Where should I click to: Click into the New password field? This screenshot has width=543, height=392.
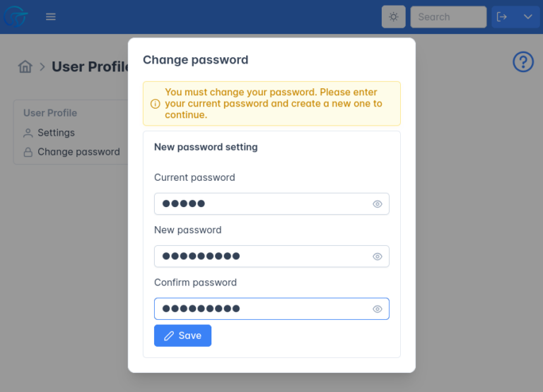point(262,256)
